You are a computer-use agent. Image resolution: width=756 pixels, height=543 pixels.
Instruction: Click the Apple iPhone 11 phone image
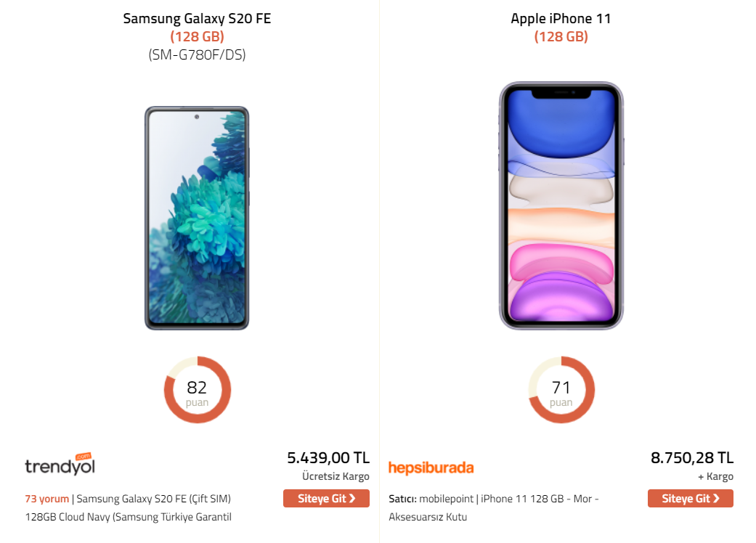coord(561,206)
